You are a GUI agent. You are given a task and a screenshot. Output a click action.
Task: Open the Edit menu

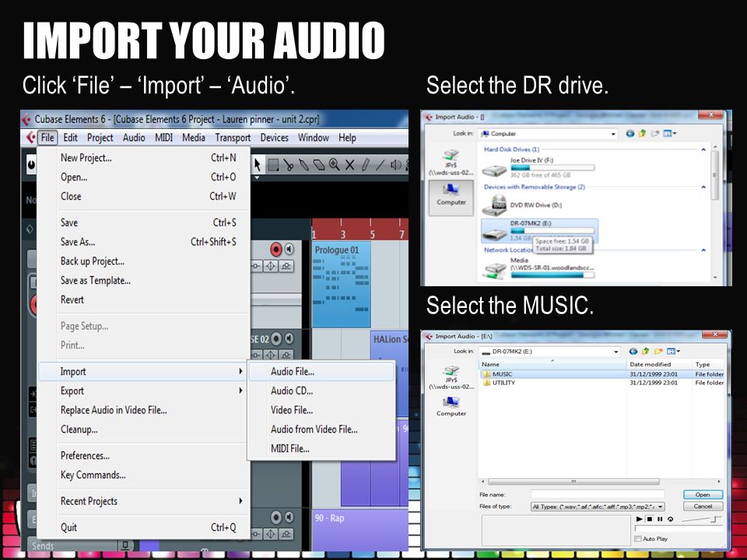point(71,138)
